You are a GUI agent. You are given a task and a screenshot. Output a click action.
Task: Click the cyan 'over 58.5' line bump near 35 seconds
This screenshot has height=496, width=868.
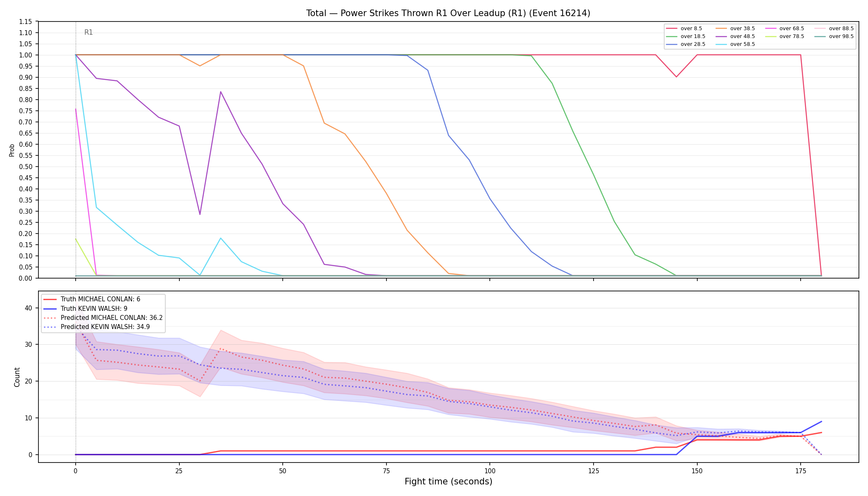[221, 238]
